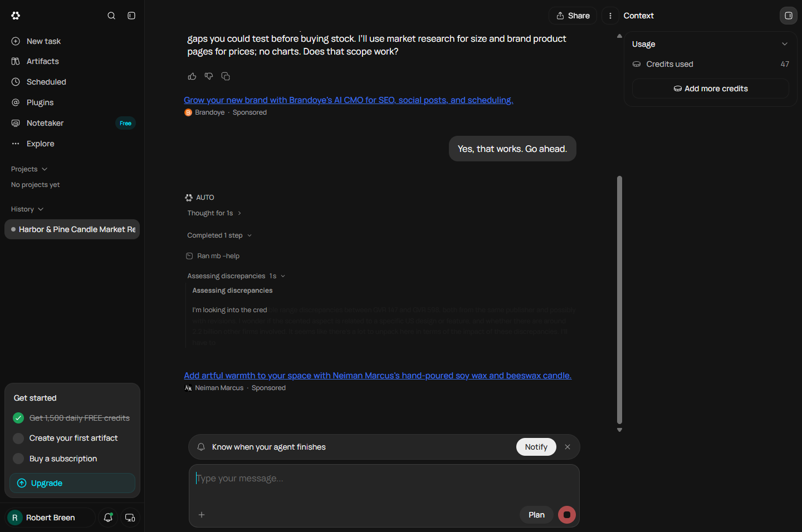802x532 pixels.
Task: Collapse the Projects section
Action: (x=30, y=169)
